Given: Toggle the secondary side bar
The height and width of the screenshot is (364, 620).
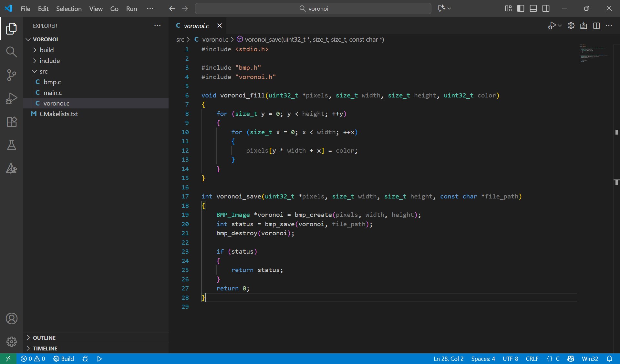Looking at the screenshot, I should (546, 9).
